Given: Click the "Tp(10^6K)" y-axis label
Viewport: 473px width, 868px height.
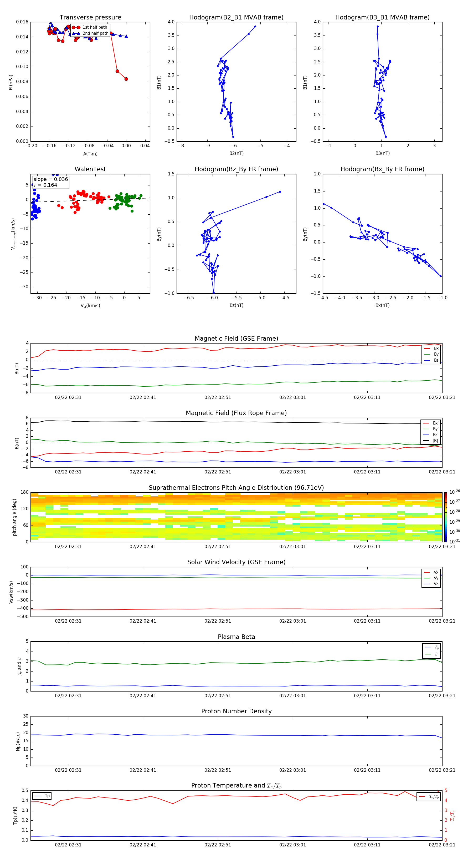Looking at the screenshot, I should 16,815.
